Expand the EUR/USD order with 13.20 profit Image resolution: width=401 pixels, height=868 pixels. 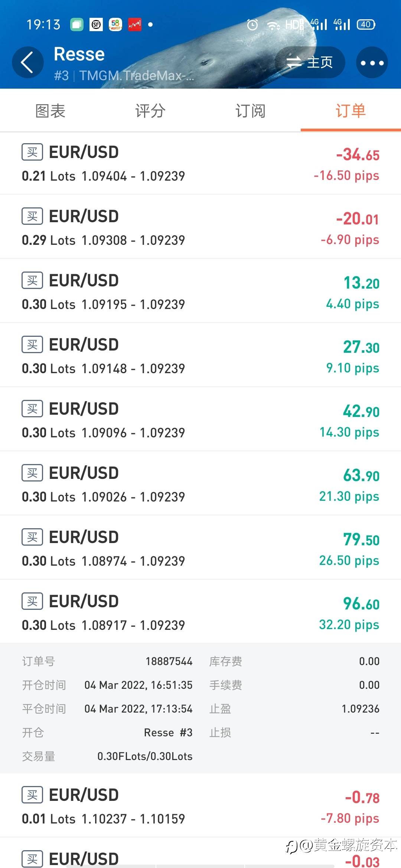tap(200, 291)
